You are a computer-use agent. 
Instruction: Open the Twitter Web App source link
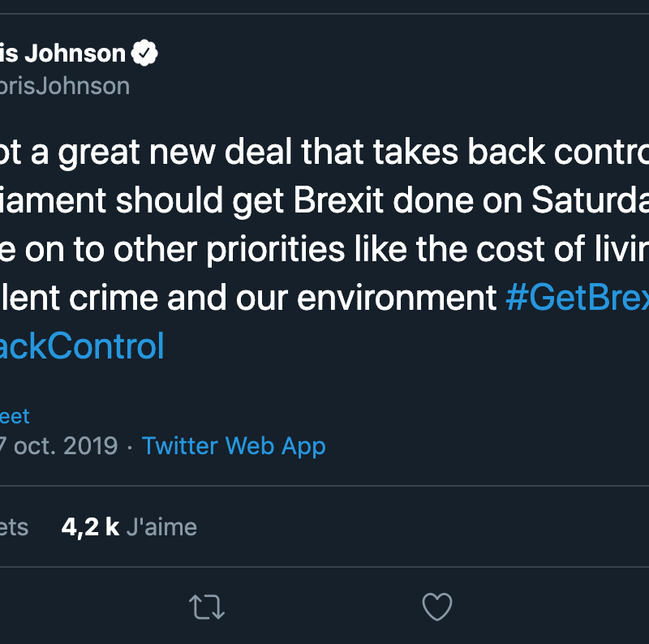pyautogui.click(x=234, y=446)
